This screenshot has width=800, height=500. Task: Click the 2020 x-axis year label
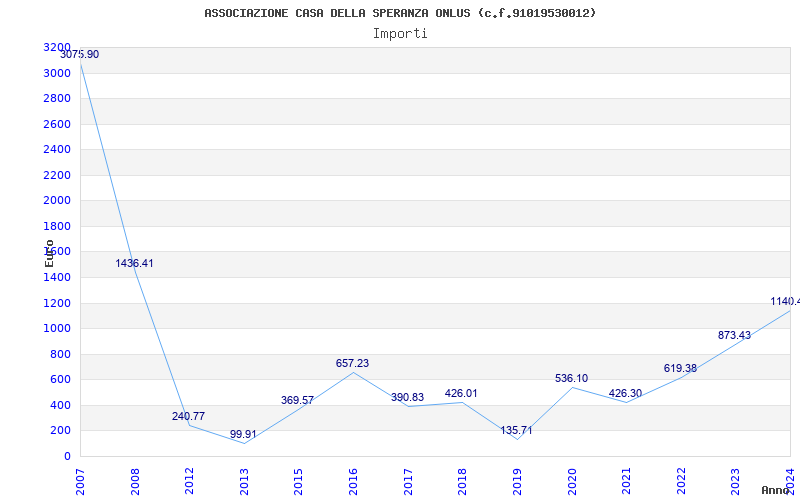[571, 481]
